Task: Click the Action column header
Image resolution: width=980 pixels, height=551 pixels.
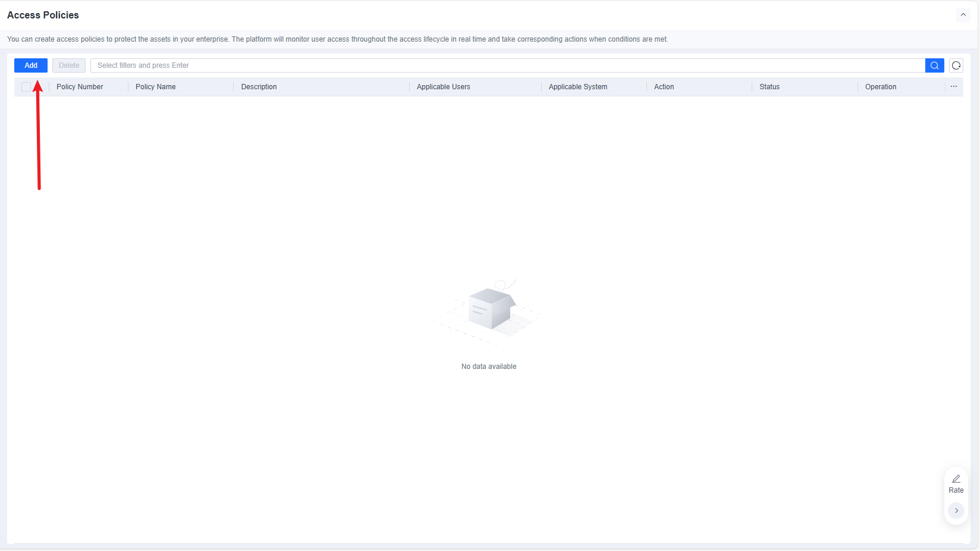Action: point(664,87)
